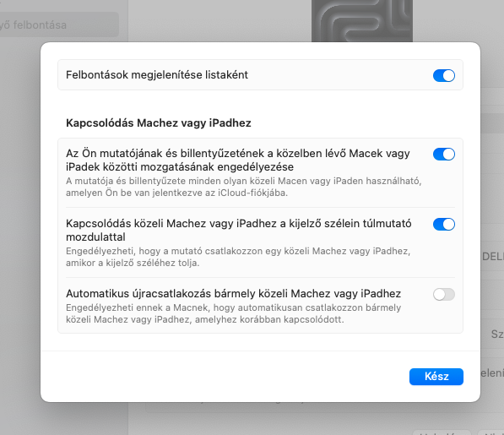Click Kapcsolódás közeli Machez title text
This screenshot has height=435, width=504.
point(239,231)
